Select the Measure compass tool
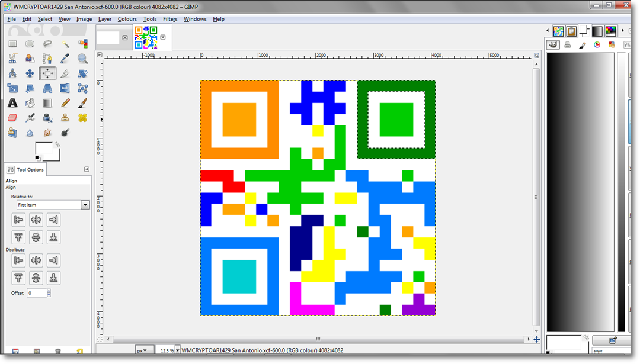Image resolution: width=640 pixels, height=364 pixels. click(x=12, y=73)
